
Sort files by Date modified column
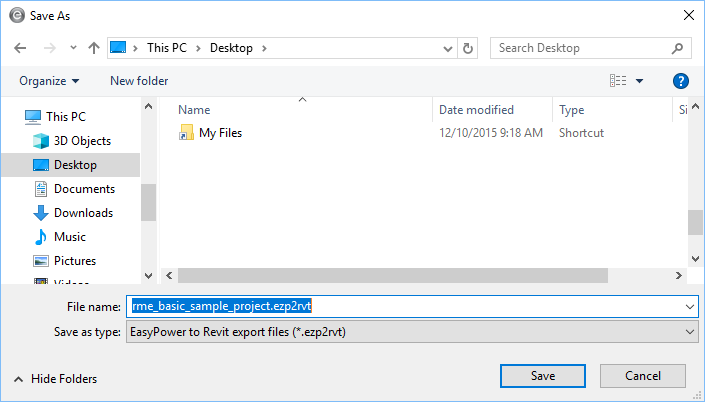tap(476, 110)
